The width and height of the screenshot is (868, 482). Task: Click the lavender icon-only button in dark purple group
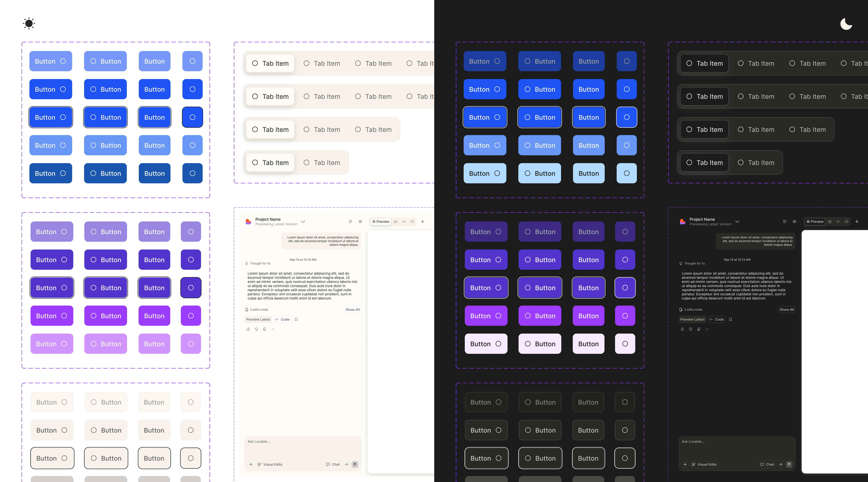625,344
